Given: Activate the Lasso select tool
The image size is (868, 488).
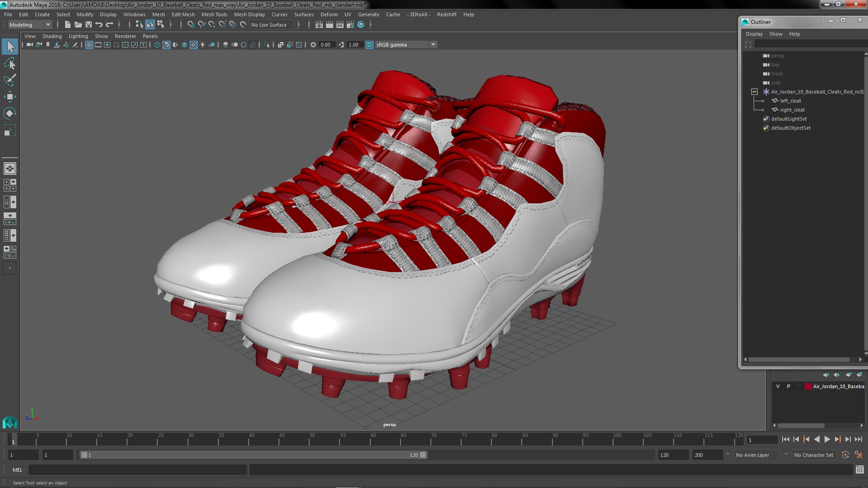Looking at the screenshot, I should pos(10,63).
